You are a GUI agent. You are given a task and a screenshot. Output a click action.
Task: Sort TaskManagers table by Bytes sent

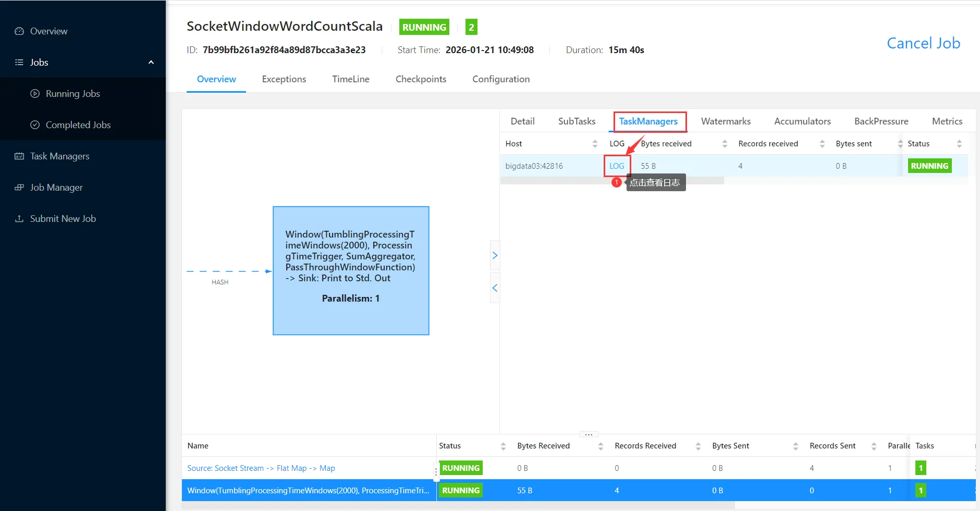coord(900,144)
